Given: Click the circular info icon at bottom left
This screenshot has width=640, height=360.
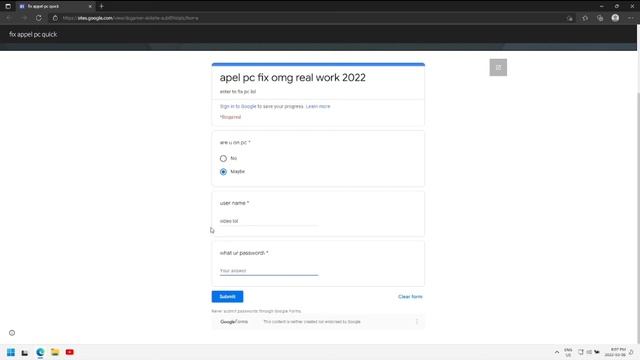Looking at the screenshot, I should pos(12,333).
